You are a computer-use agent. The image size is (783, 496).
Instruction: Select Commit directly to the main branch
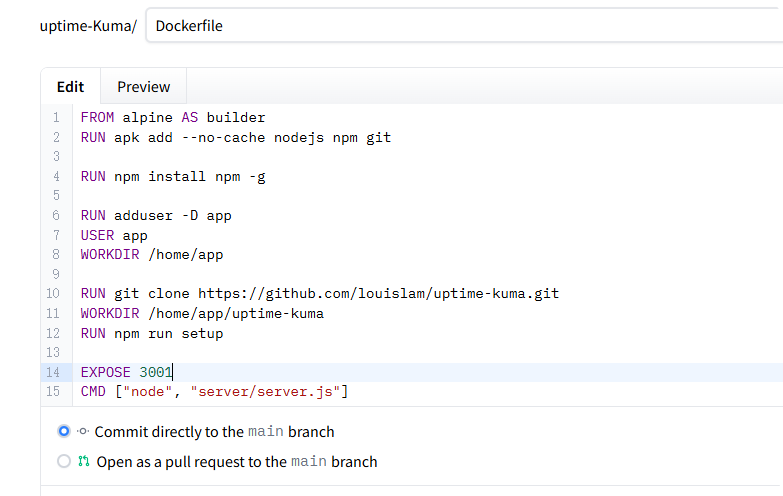click(x=64, y=432)
